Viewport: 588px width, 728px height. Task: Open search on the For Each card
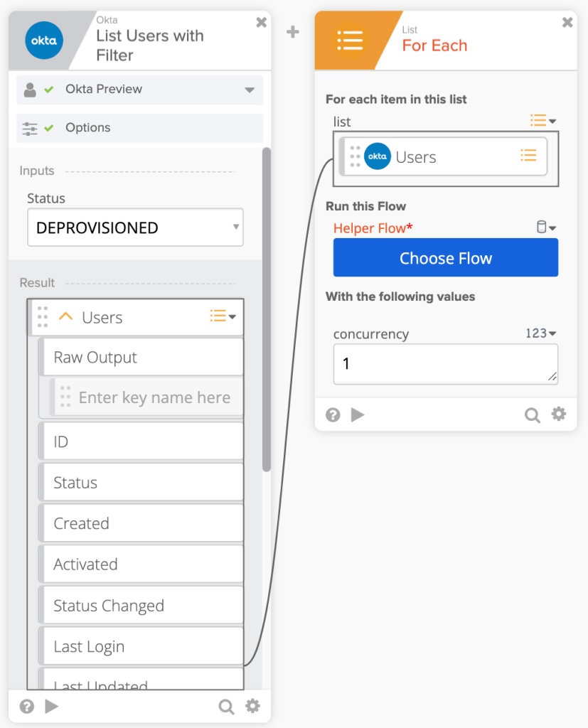point(532,415)
